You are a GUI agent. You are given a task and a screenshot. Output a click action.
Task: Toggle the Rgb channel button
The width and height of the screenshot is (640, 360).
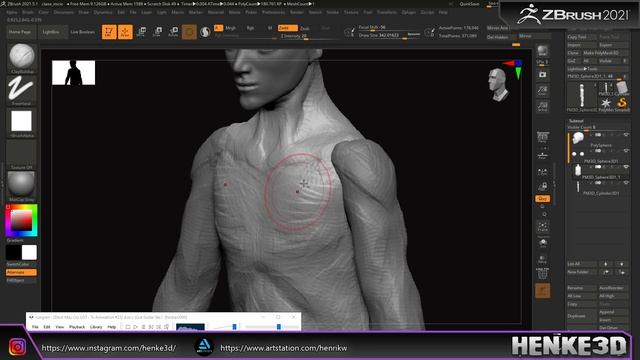(250, 28)
